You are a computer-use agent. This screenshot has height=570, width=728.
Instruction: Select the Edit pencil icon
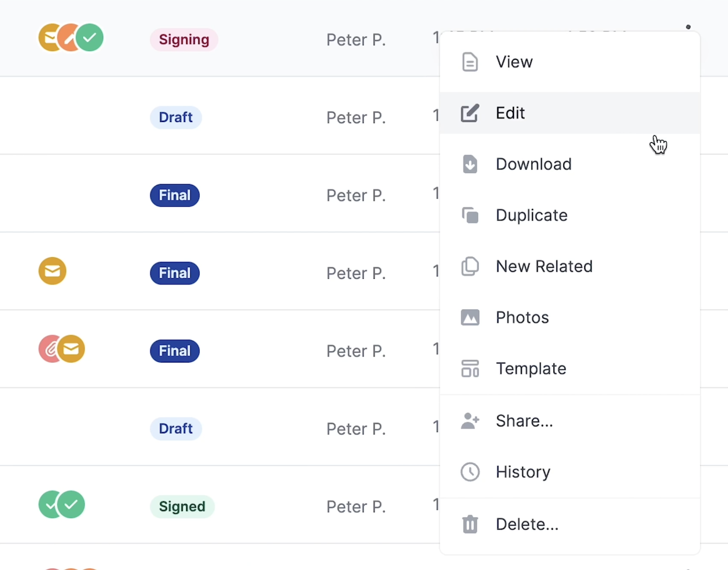click(x=470, y=113)
